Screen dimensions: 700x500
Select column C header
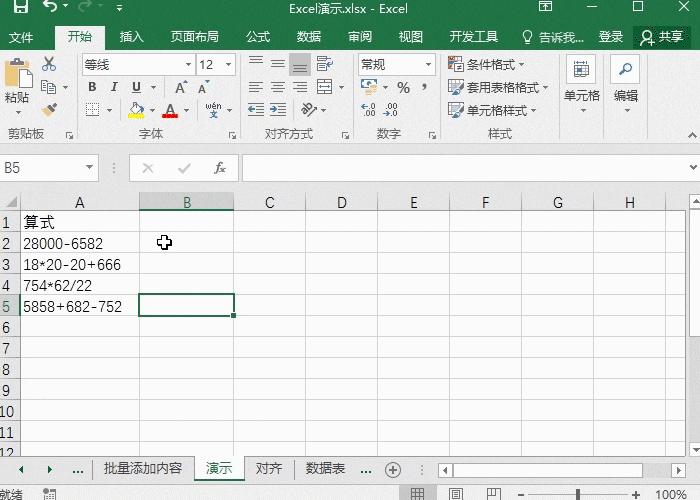point(270,203)
